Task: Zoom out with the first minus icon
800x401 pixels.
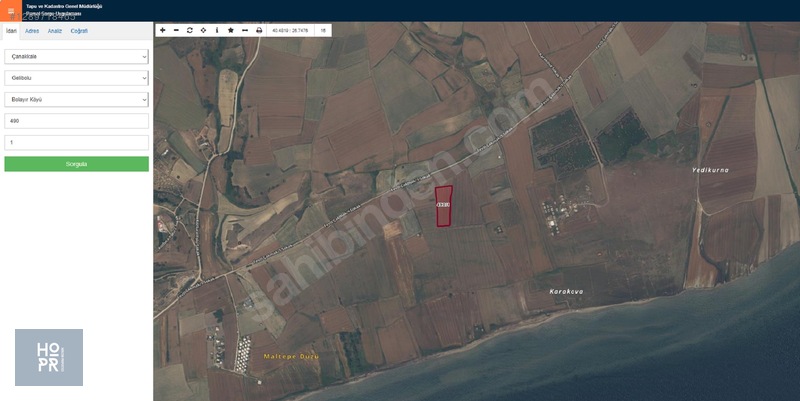Action: pos(176,31)
